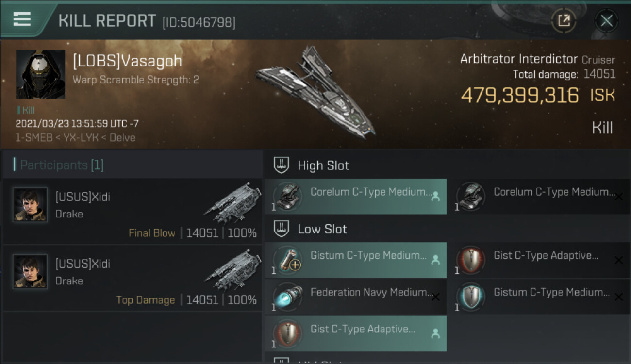Open Xidi's Final Blow participant entry
The width and height of the screenshot is (631, 364).
132,211
